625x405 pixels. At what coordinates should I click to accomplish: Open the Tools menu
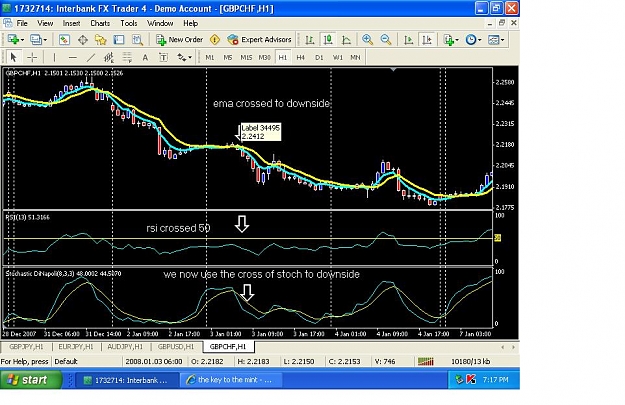[x=129, y=23]
